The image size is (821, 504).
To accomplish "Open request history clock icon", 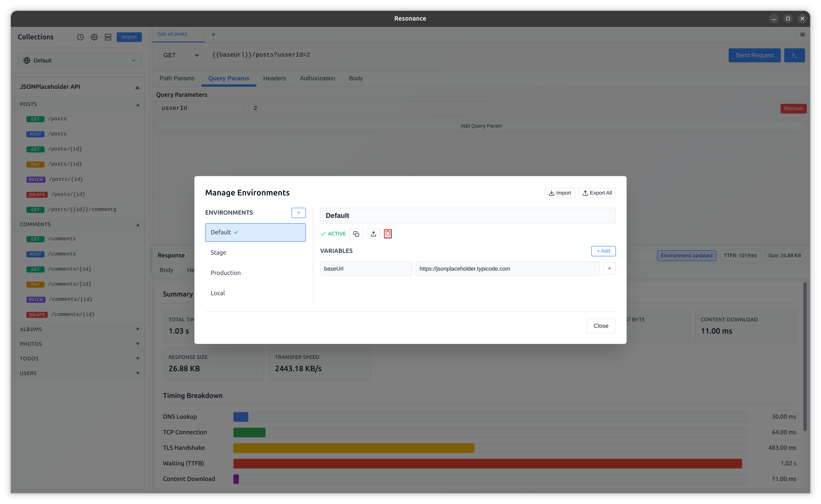I will 80,37.
